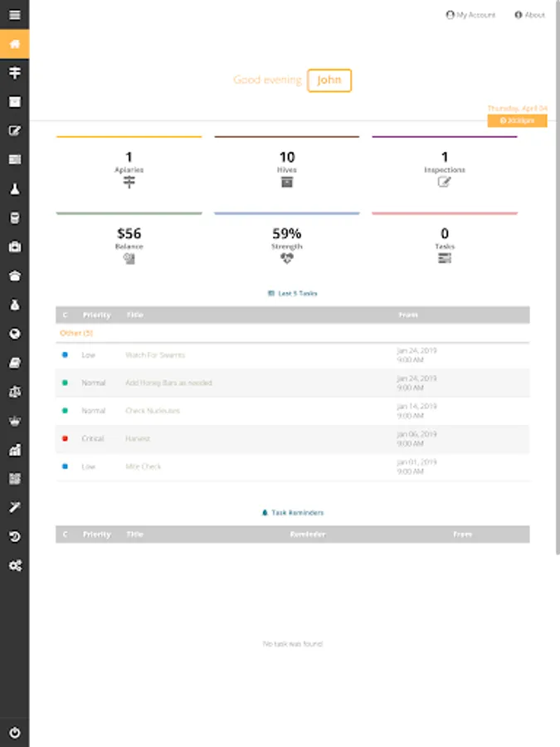Open the Add Honey Bars as needed task
Viewport: 560px width, 747px height.
(x=168, y=383)
